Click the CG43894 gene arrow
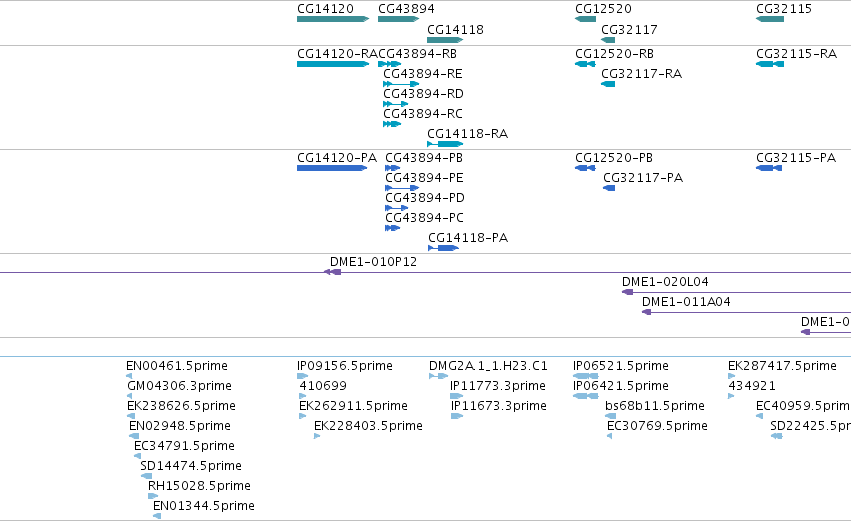851x521 pixels. (398, 19)
